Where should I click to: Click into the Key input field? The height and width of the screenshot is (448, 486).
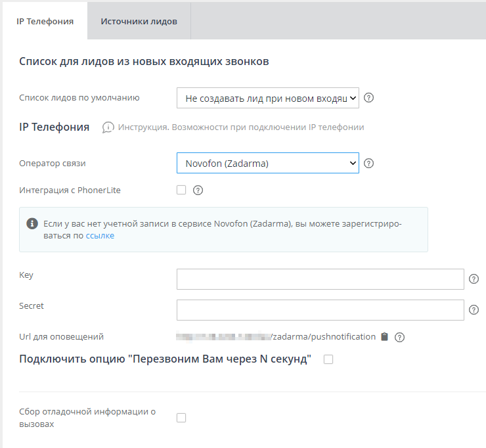tap(320, 279)
